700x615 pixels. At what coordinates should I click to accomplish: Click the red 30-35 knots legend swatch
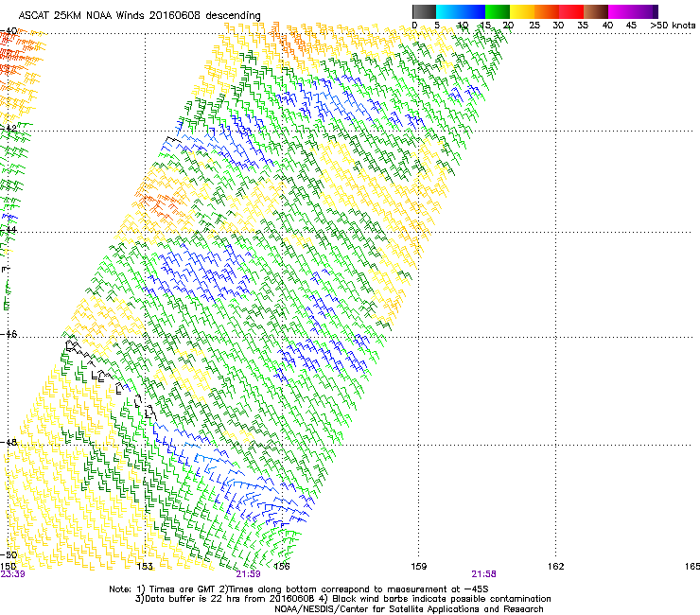[x=571, y=11]
